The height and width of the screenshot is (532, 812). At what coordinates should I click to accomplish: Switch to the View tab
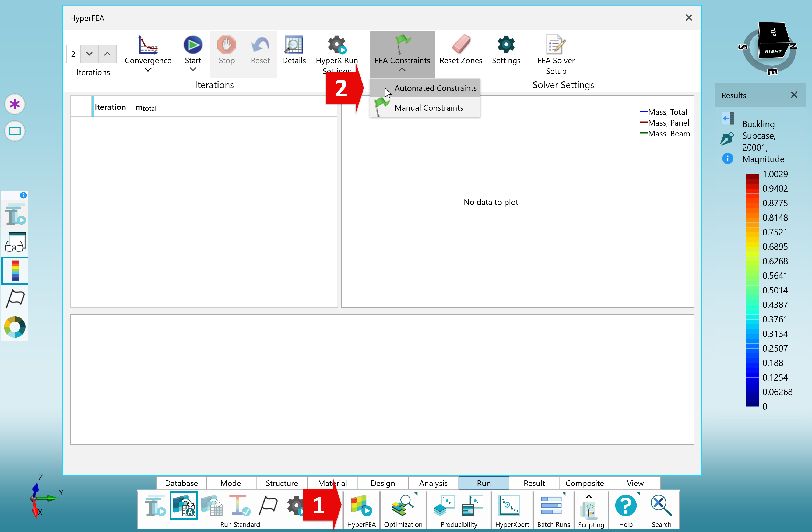(635, 483)
